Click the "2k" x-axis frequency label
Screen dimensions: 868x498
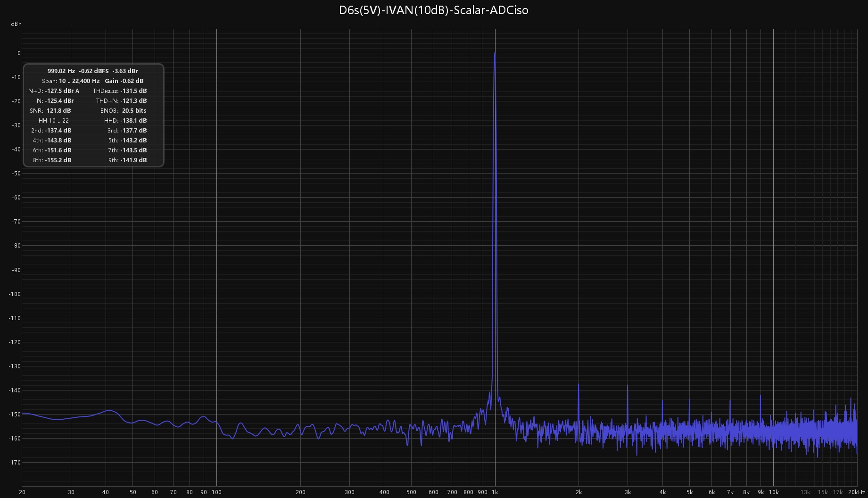pos(579,492)
